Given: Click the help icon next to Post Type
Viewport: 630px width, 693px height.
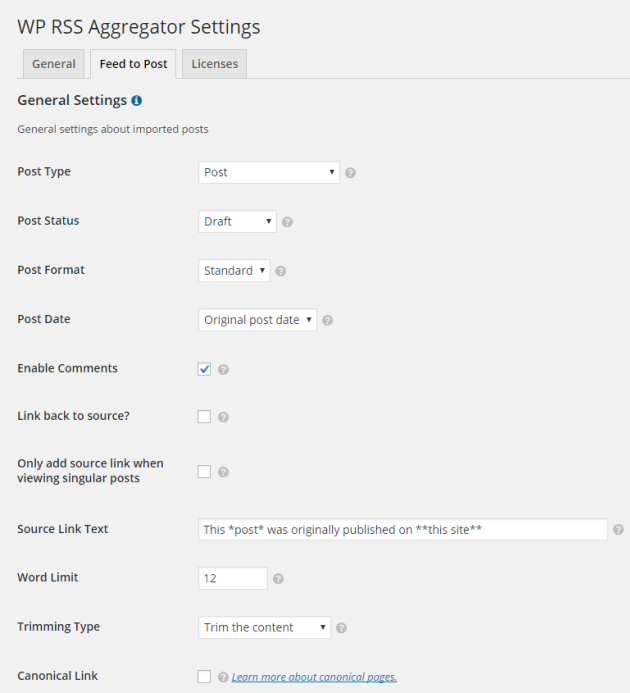Looking at the screenshot, I should tap(350, 173).
